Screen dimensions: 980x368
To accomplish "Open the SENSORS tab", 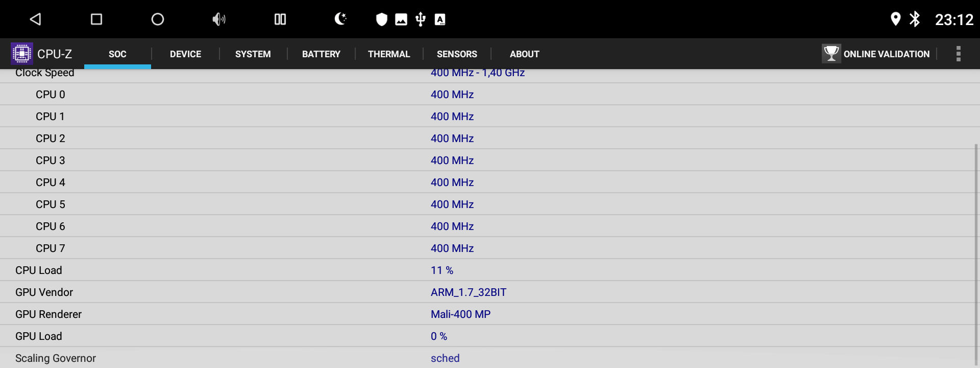I will 457,54.
